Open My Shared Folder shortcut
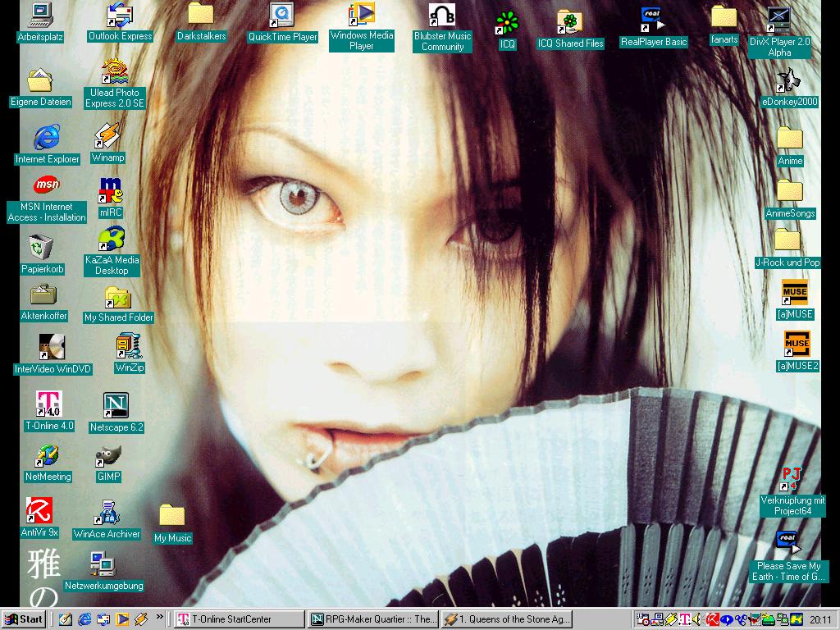The width and height of the screenshot is (840, 630). [119, 305]
